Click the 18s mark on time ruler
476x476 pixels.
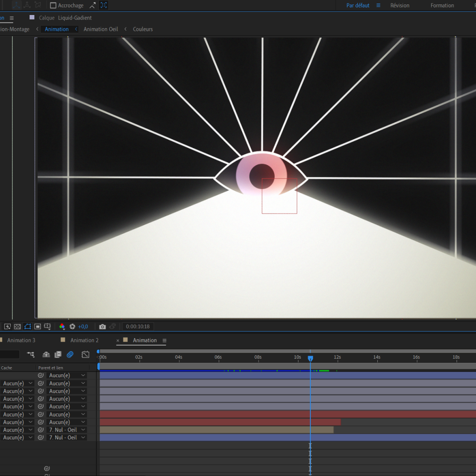pos(456,357)
